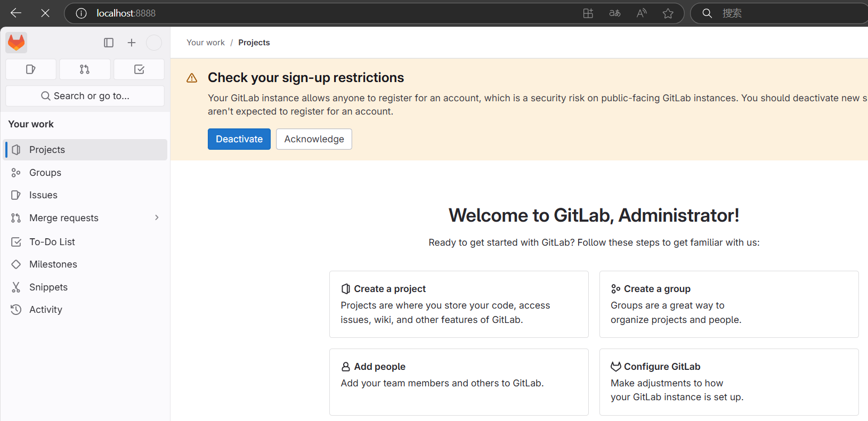Click the search magnifier icon in the browser search box

tap(707, 13)
